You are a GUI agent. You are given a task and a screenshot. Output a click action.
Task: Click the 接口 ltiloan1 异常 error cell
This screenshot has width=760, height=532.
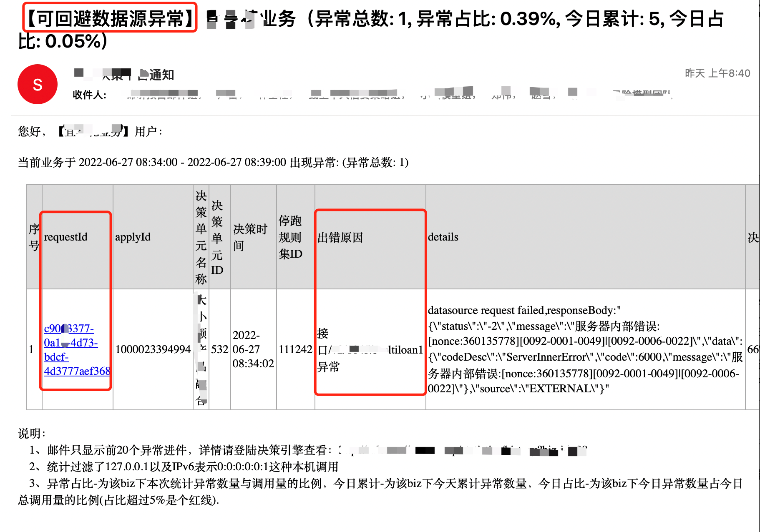tap(370, 350)
